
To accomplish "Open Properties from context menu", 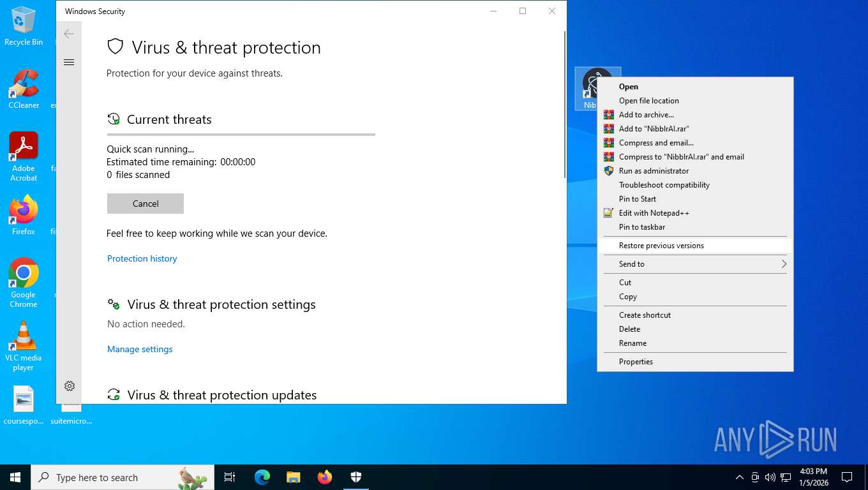I will 695,362.
